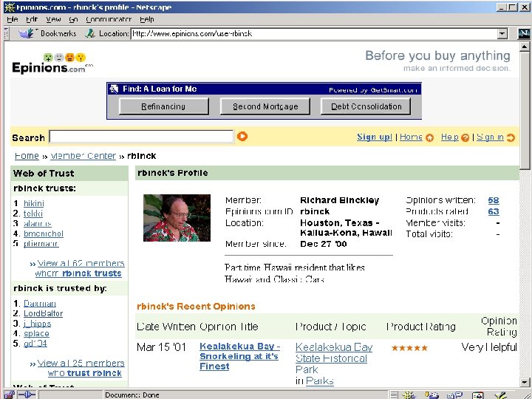The image size is (532, 399).
Task: Open the Baxman member link
Action: [40, 304]
